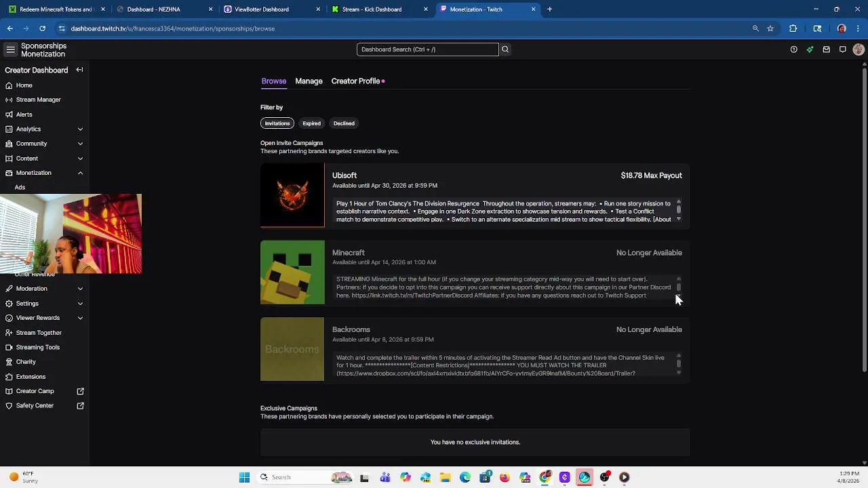
Task: Reload the page with browser refresh icon
Action: [x=42, y=28]
